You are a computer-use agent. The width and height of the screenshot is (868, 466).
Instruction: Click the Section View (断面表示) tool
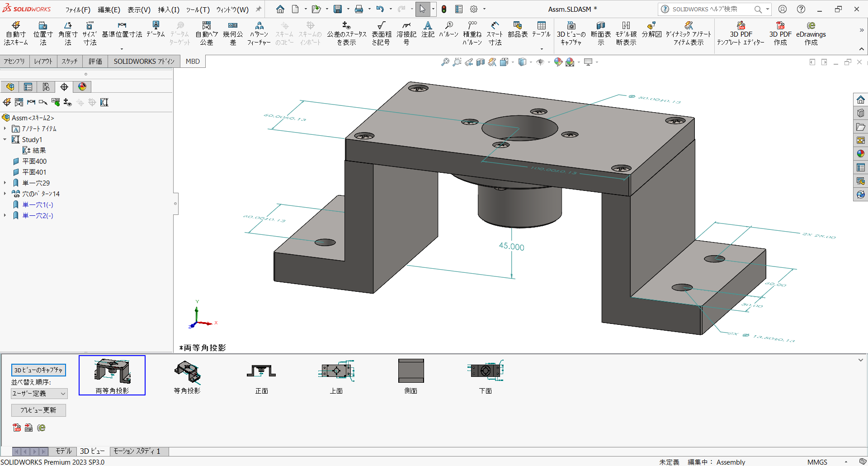(x=601, y=33)
